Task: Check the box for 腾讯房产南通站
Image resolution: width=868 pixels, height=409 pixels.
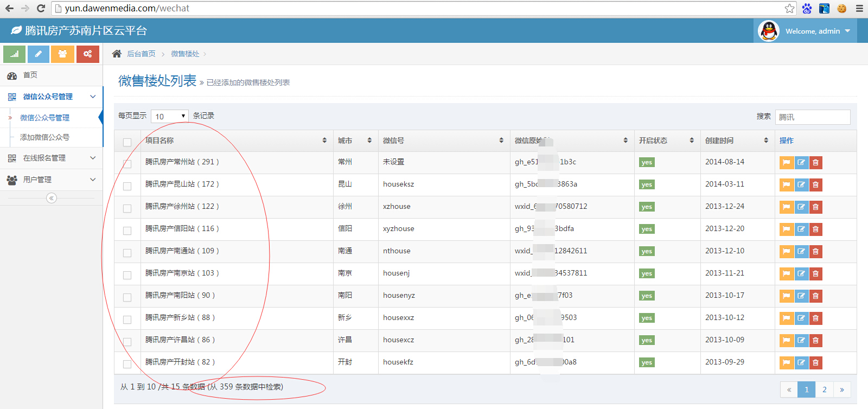Action: coord(127,253)
